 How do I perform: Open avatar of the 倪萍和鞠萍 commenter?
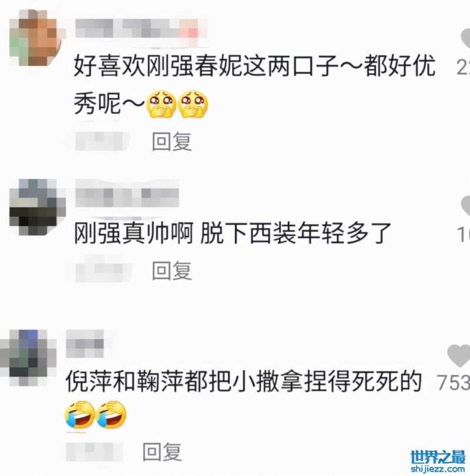point(28,357)
